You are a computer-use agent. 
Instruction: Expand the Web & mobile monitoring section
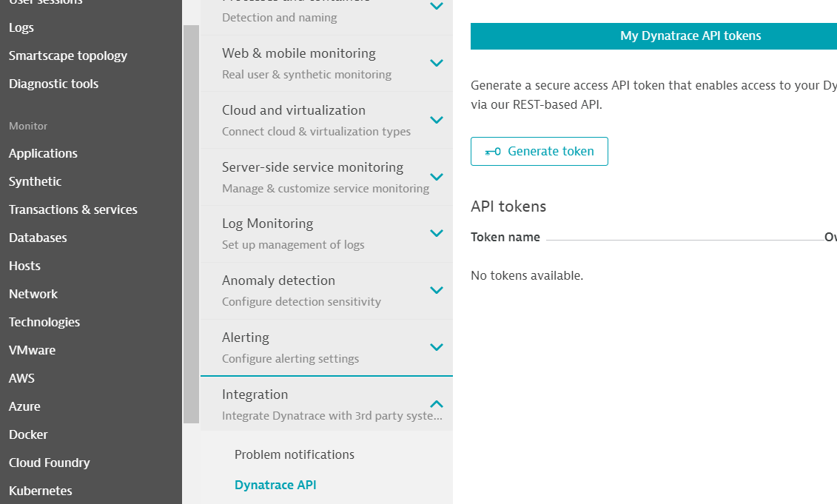tap(436, 62)
